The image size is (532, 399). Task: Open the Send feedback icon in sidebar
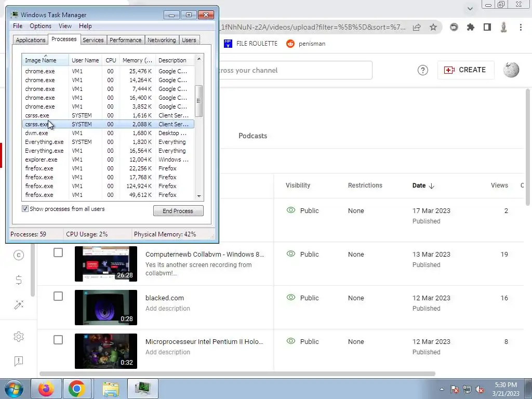(x=19, y=361)
